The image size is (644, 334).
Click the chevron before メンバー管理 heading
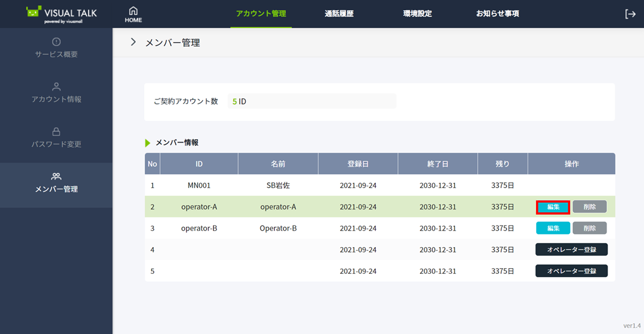pyautogui.click(x=133, y=42)
